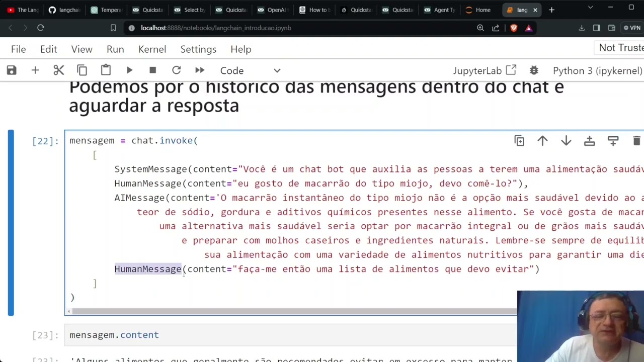Open the browser zoom magnifier icon
The height and width of the screenshot is (362, 644).
pos(480,28)
